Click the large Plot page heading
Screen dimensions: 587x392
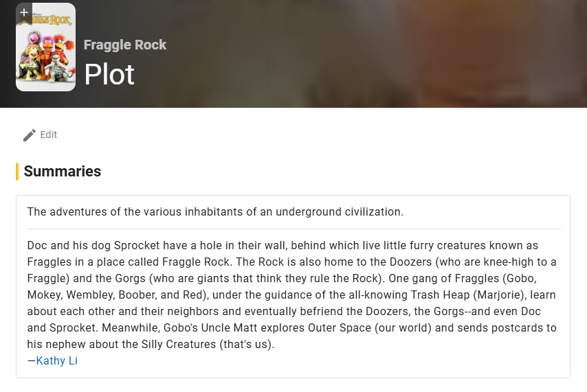(109, 74)
